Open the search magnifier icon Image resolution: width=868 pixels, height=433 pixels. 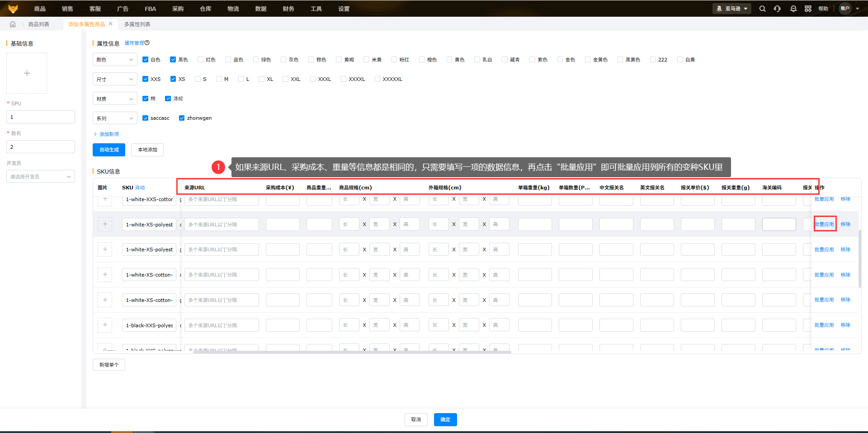click(x=762, y=9)
